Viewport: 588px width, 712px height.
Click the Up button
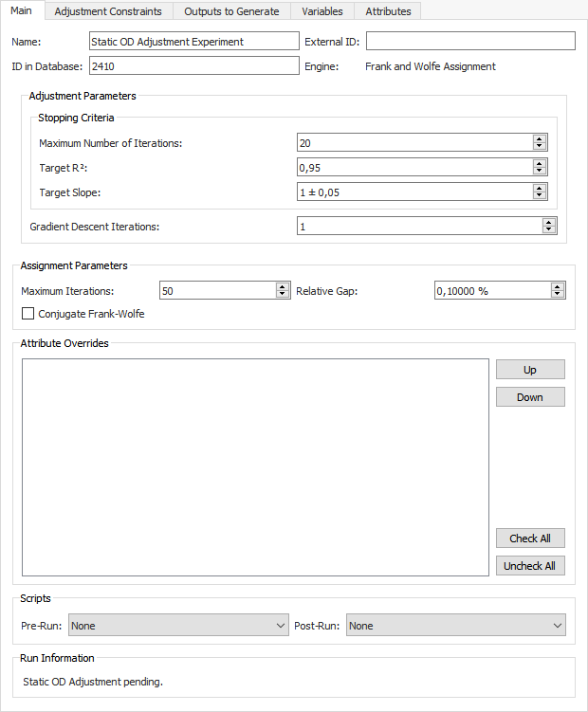pyautogui.click(x=530, y=370)
